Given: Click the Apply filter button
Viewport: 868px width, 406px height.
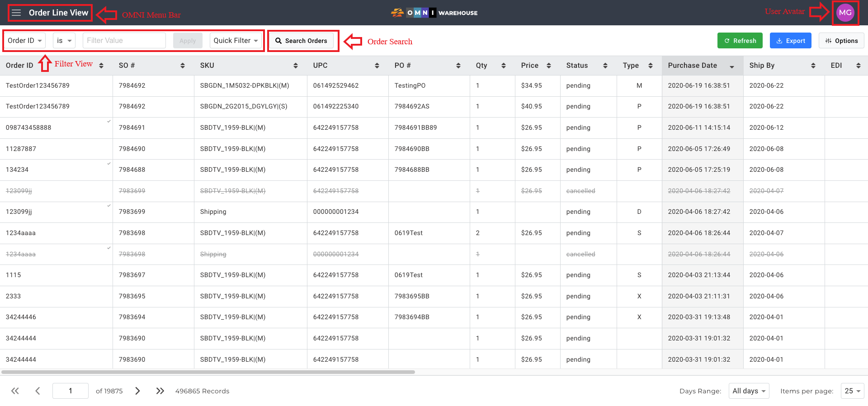Looking at the screenshot, I should tap(188, 41).
